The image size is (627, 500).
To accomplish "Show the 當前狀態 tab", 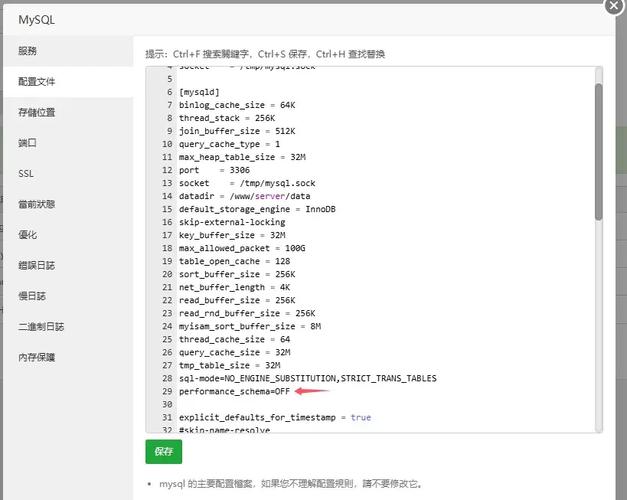I will [x=68, y=204].
